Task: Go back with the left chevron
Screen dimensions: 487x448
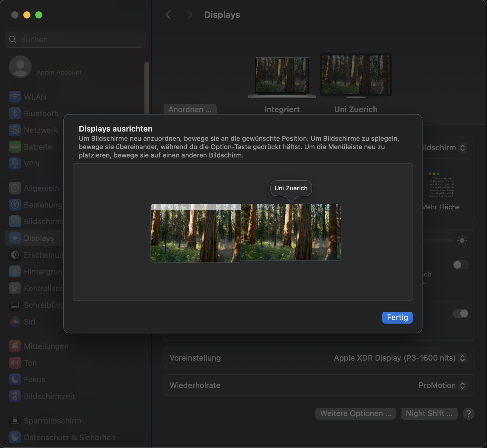Action: pos(168,15)
